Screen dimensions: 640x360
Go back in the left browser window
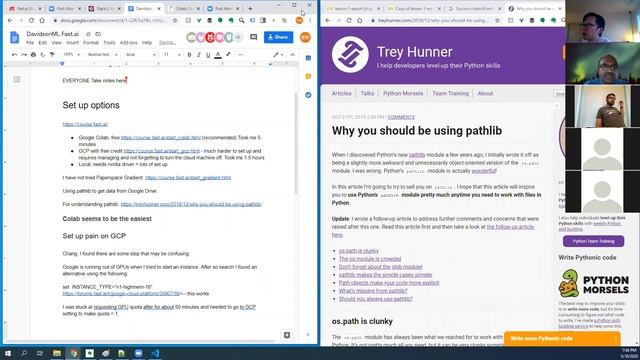pos(10,20)
